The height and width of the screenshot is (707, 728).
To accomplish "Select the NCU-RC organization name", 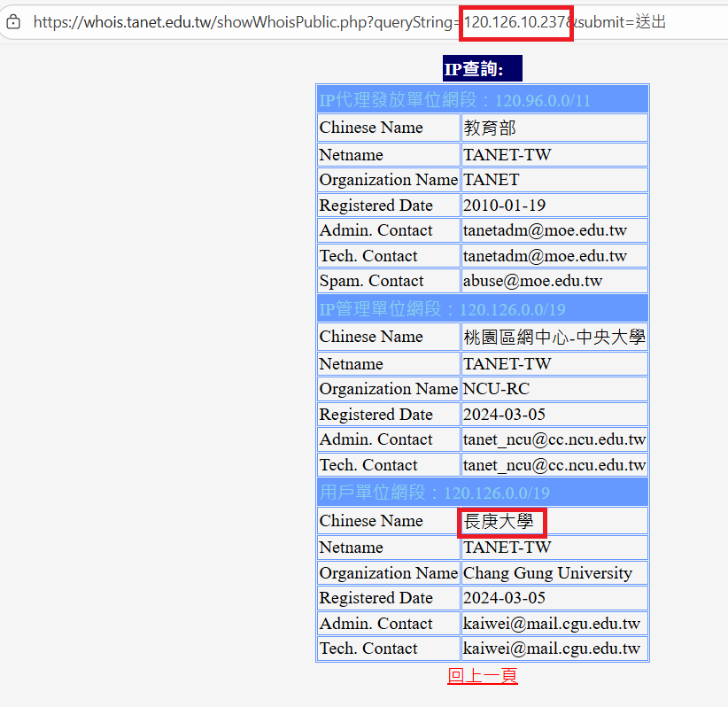I will pos(496,389).
